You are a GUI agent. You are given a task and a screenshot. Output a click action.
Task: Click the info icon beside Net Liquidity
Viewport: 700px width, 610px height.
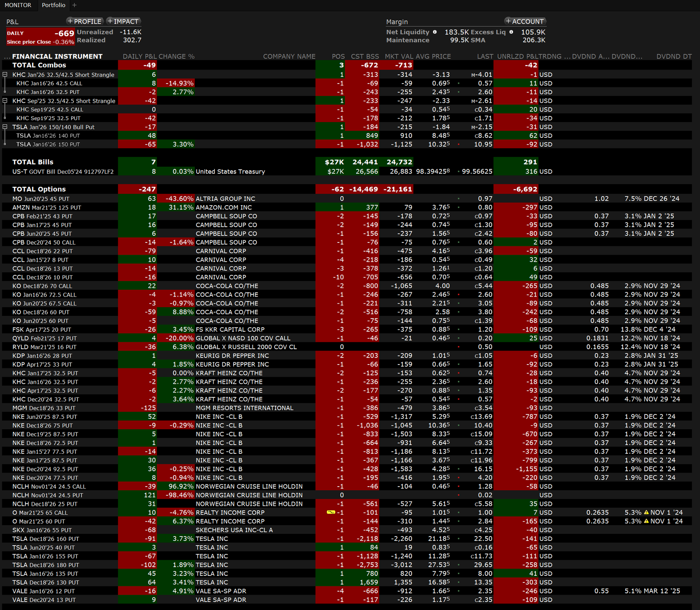point(434,32)
